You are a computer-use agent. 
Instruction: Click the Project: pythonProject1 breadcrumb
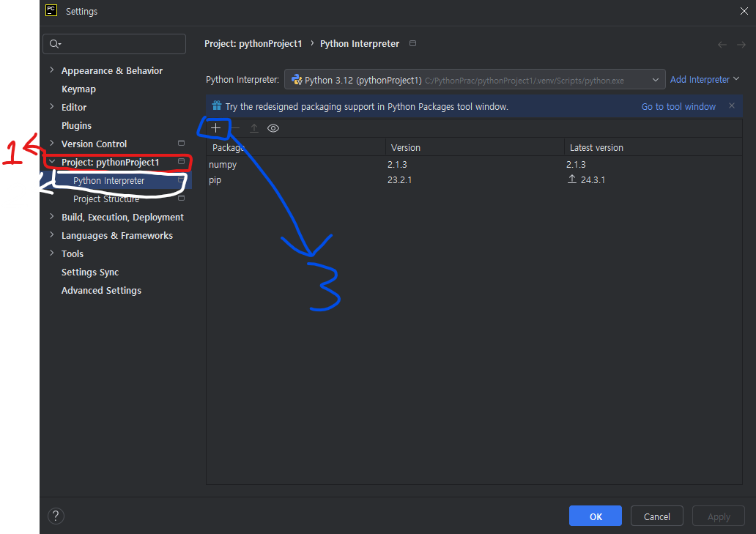pos(253,44)
